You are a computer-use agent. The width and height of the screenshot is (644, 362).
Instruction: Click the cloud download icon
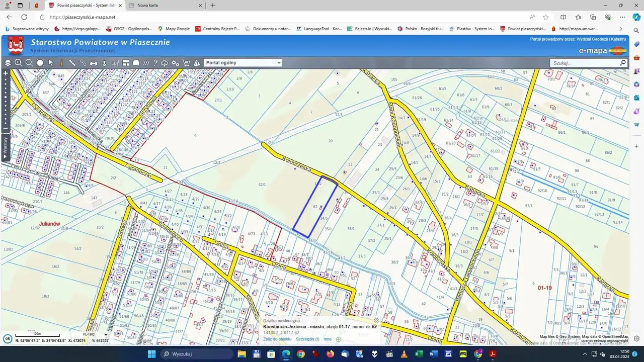tap(165, 63)
